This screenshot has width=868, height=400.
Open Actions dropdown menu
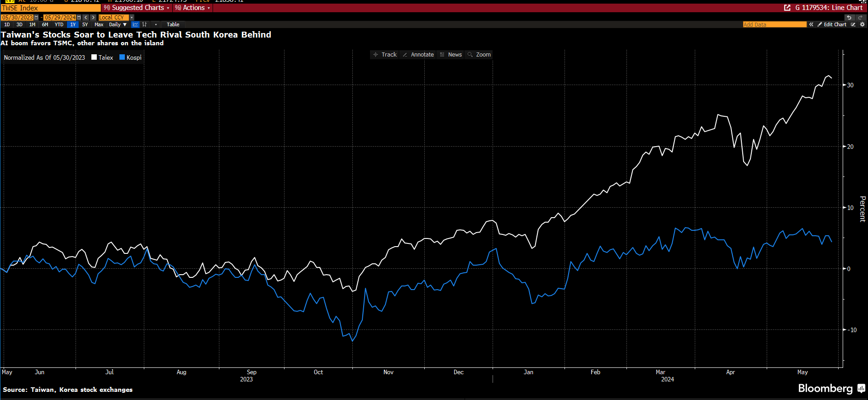193,8
